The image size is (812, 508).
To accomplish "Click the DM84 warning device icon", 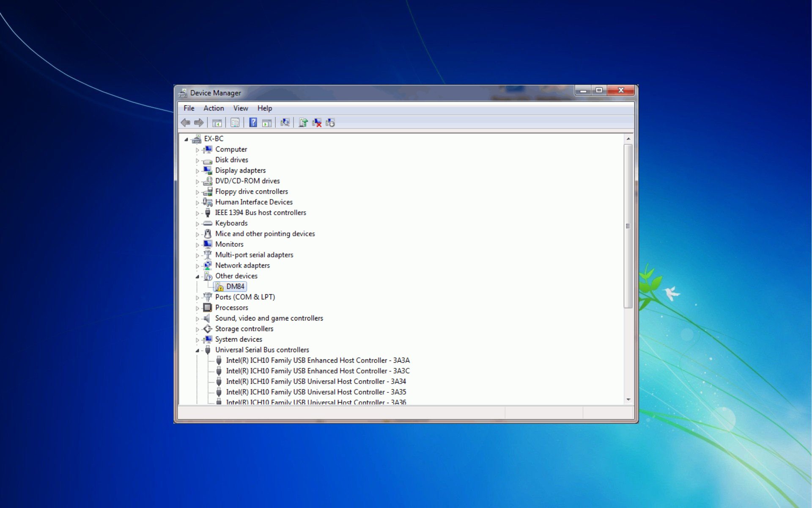I will pyautogui.click(x=219, y=287).
